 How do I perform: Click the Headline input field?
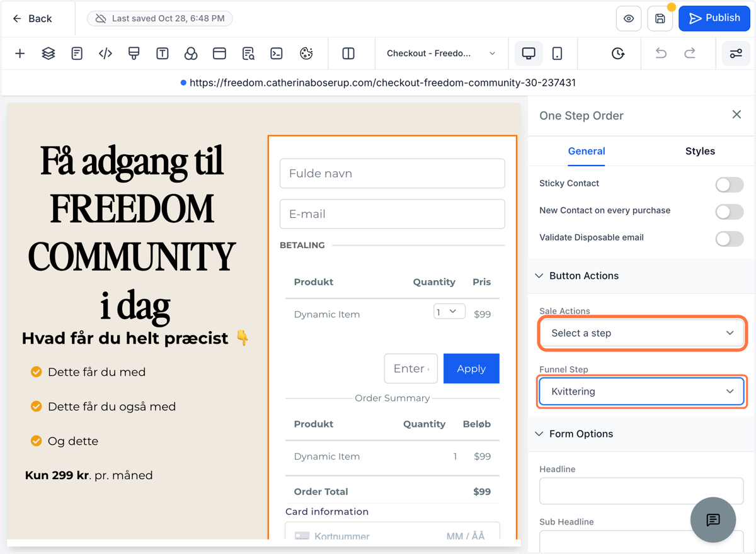pyautogui.click(x=642, y=491)
